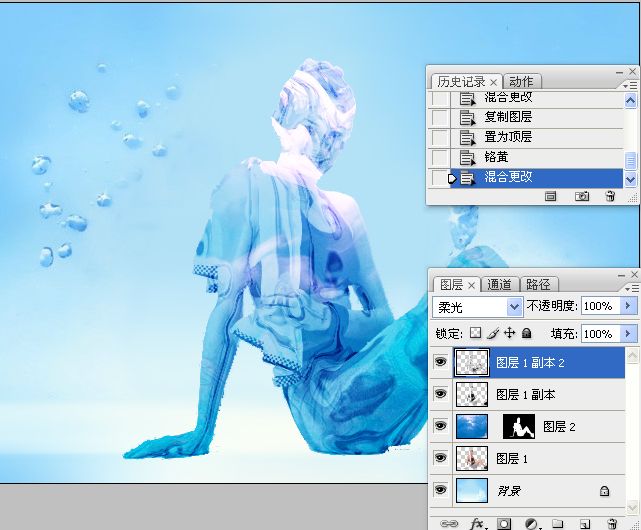Delete layer using Layers panel trash icon
The image size is (641, 530).
click(x=612, y=522)
